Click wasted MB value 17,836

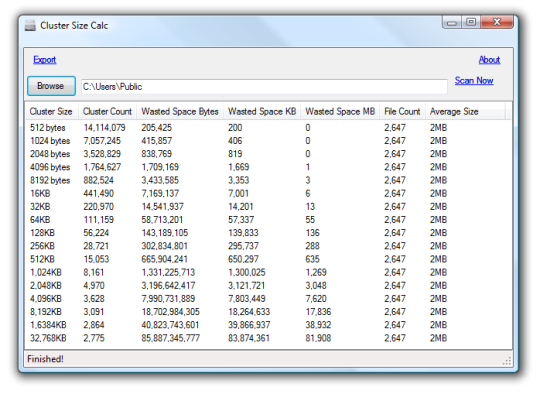click(x=318, y=312)
